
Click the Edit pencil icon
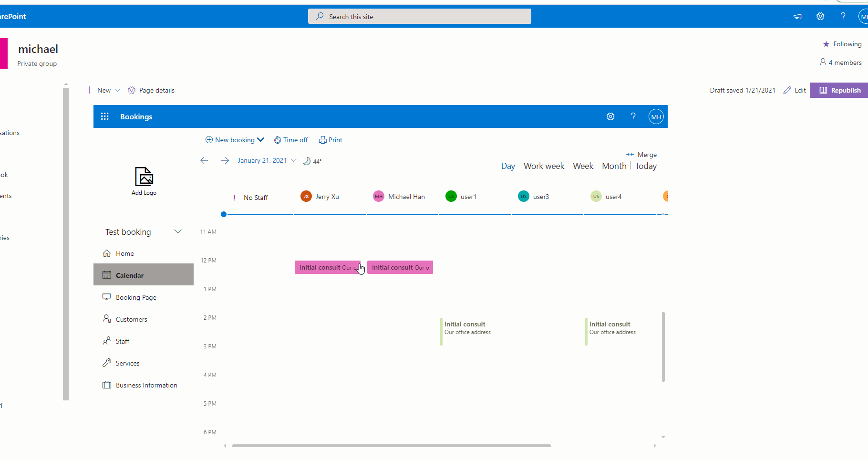click(x=787, y=90)
